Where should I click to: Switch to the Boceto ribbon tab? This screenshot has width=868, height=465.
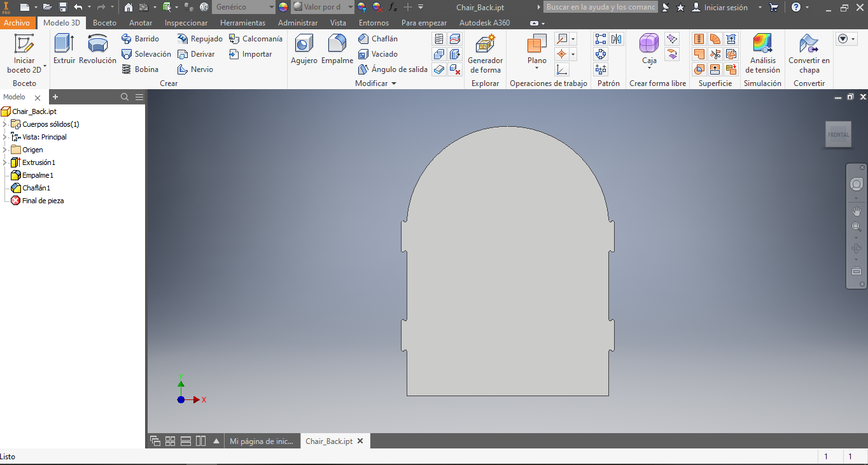click(104, 23)
